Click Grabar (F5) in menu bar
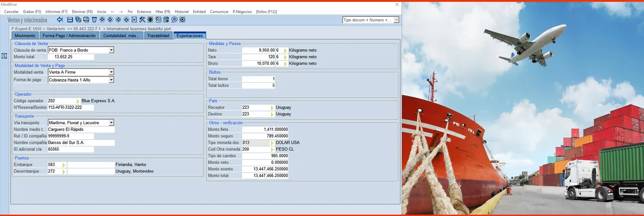Screen dimensions: 644x216 [32, 11]
